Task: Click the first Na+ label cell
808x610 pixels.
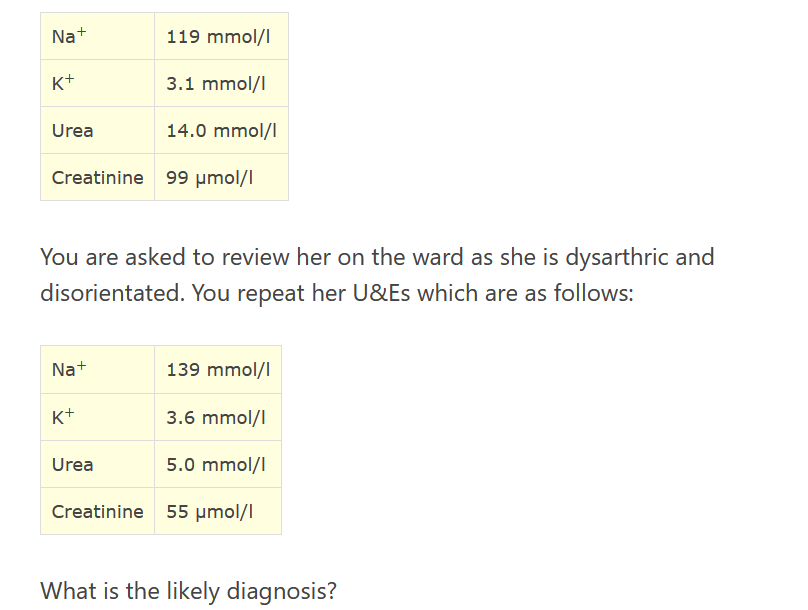Action: pyautogui.click(x=97, y=36)
